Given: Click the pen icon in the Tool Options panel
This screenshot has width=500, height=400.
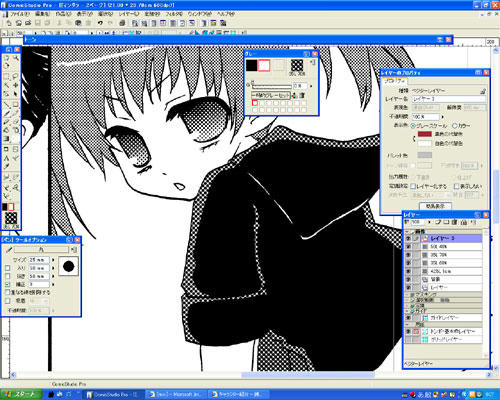Looking at the screenshot, I should pyautogui.click(x=9, y=249).
